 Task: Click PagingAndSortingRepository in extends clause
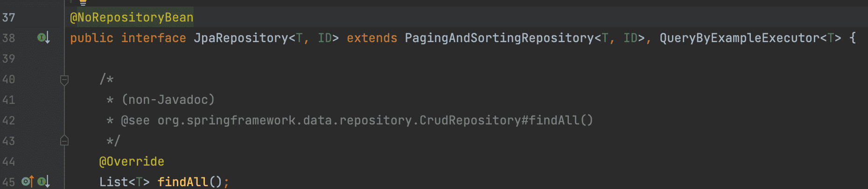coord(499,38)
